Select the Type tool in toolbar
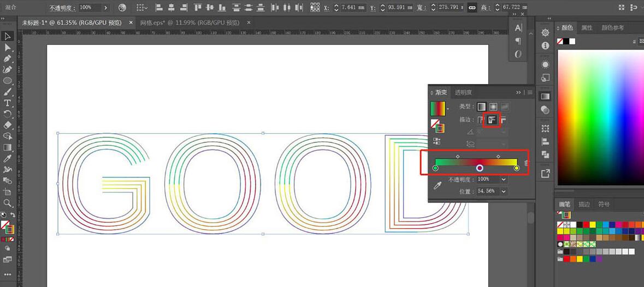 tap(7, 103)
